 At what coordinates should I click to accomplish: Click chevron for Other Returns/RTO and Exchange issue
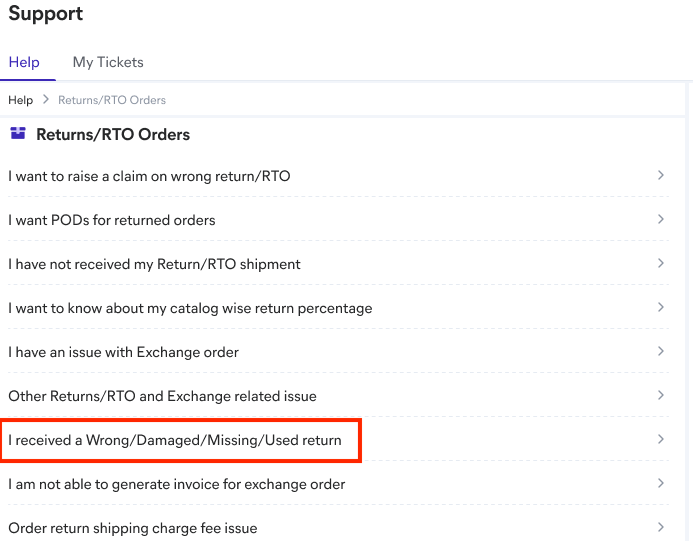661,396
